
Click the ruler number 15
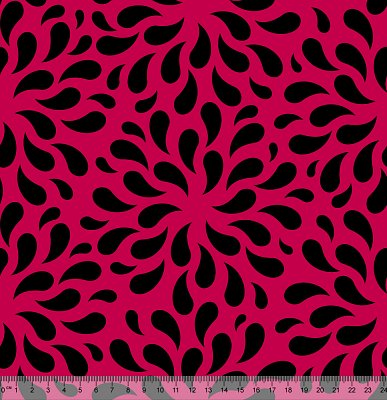(240, 390)
